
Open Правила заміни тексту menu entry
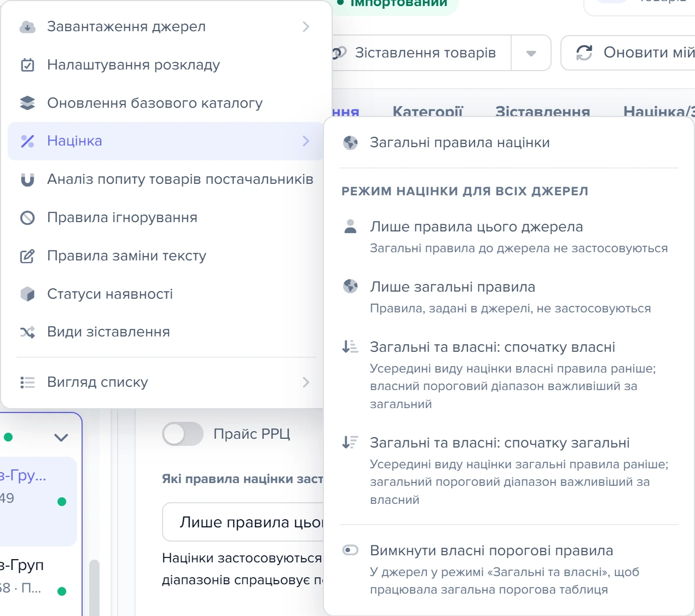point(166,256)
